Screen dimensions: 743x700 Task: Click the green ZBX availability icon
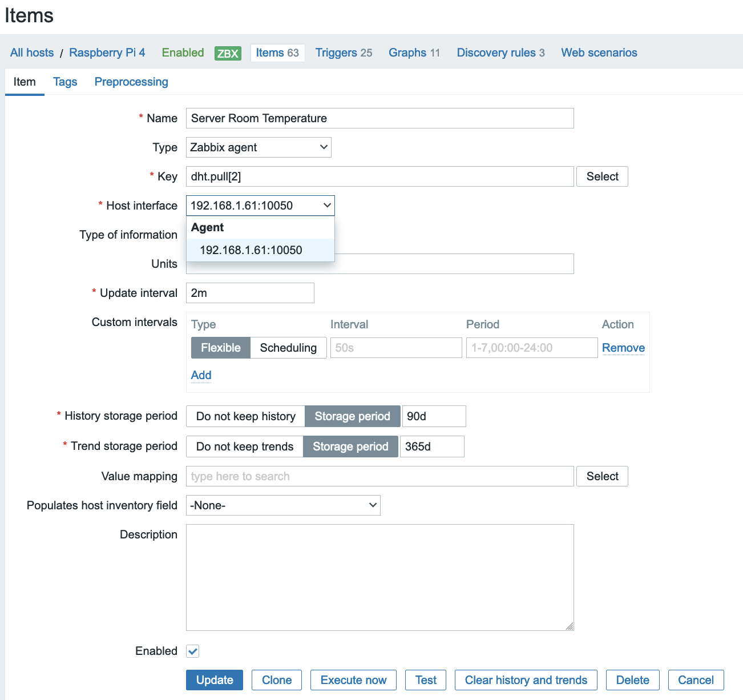pyautogui.click(x=228, y=53)
